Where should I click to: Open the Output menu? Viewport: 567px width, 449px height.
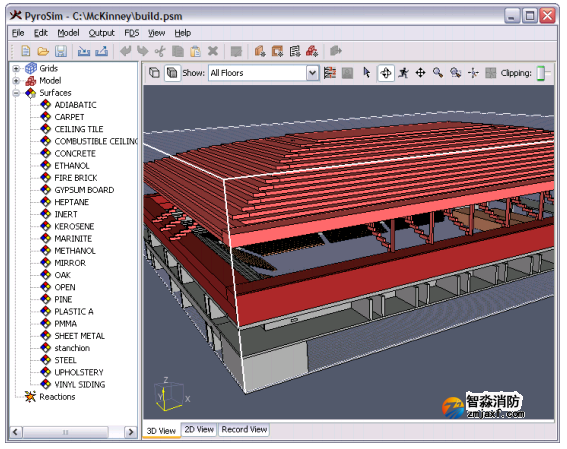[x=102, y=33]
